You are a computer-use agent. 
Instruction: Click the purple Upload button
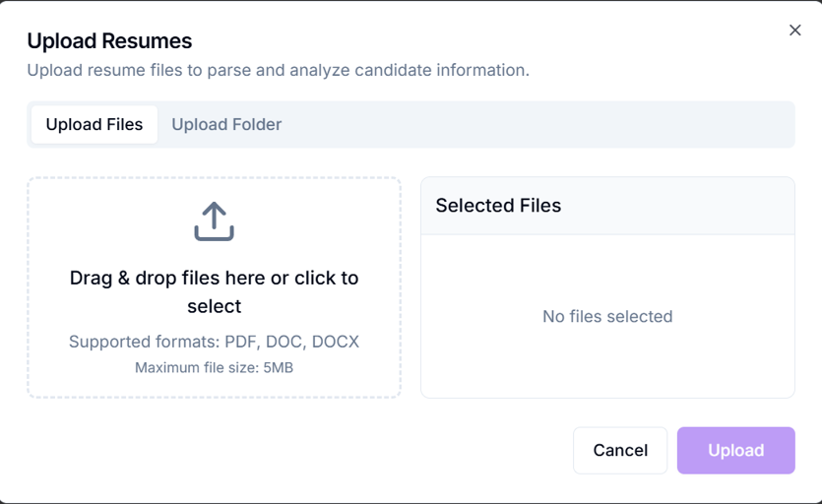pyautogui.click(x=735, y=451)
